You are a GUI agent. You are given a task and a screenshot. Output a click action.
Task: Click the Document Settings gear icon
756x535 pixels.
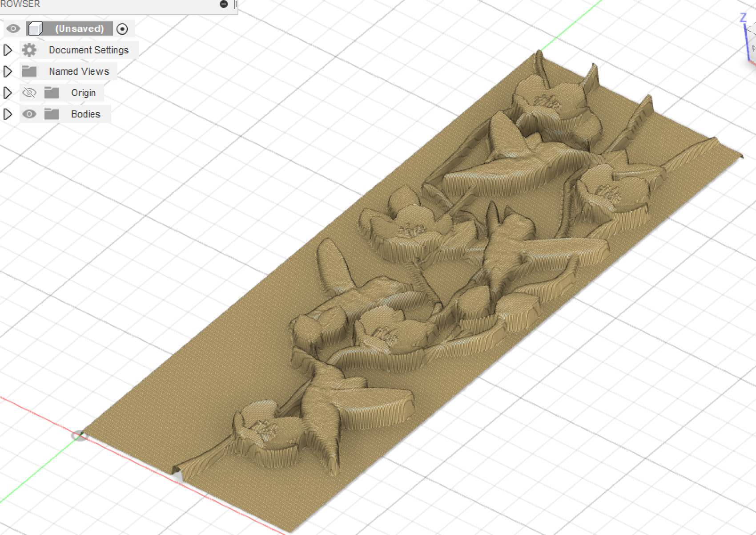click(29, 50)
